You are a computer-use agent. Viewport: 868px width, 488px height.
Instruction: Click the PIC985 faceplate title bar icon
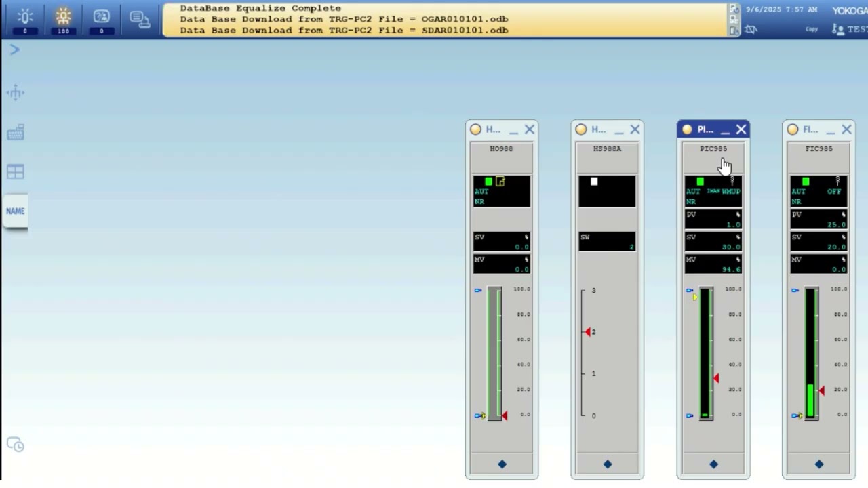coord(687,129)
